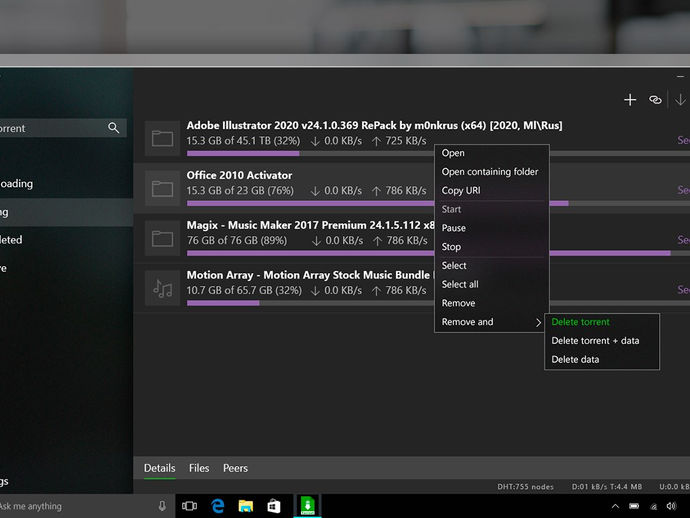Open File Explorer from the taskbar
The height and width of the screenshot is (518, 690).
[246, 506]
